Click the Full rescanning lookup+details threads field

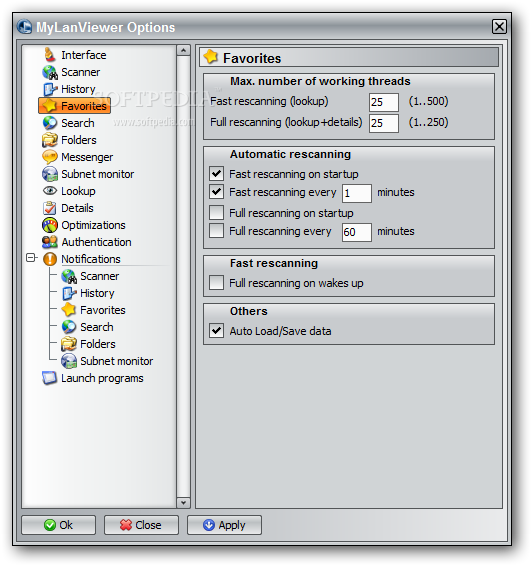point(384,123)
